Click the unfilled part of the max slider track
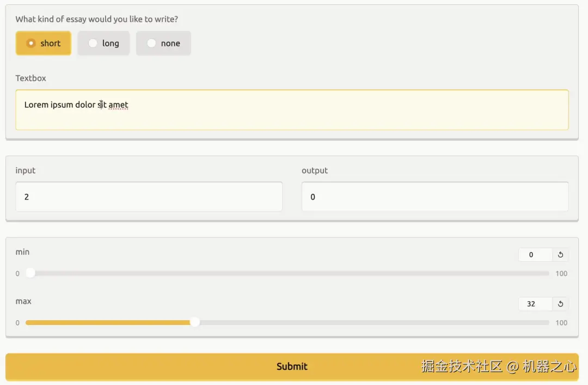Viewport: 588px width, 385px height. [x=370, y=322]
